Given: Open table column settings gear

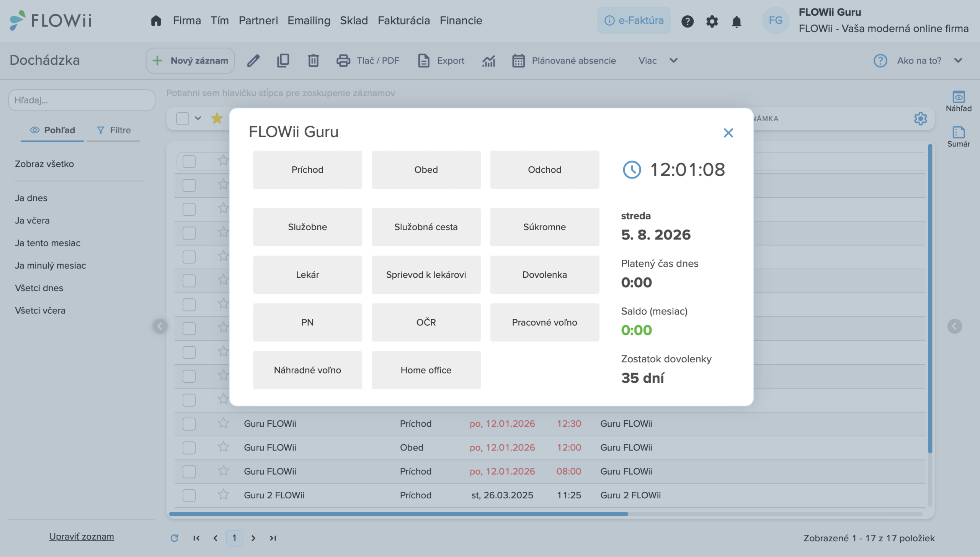Looking at the screenshot, I should (x=920, y=119).
